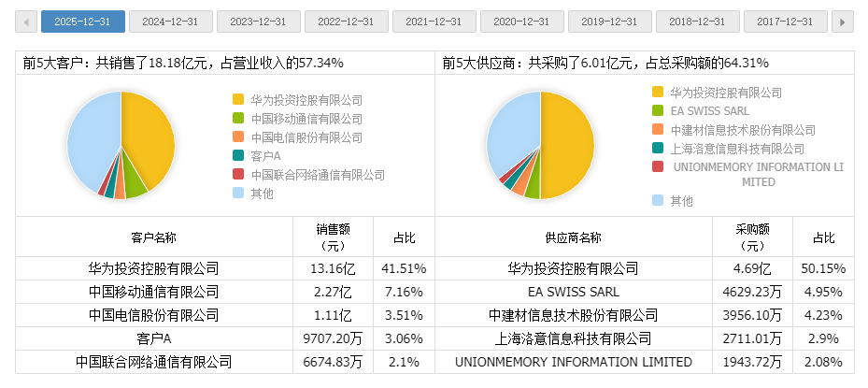Click the right arrow to scroll dates
Image resolution: width=868 pixels, height=388 pixels.
[x=842, y=22]
